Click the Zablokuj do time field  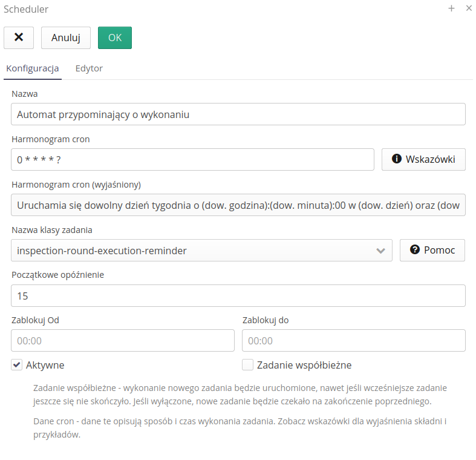(353, 341)
